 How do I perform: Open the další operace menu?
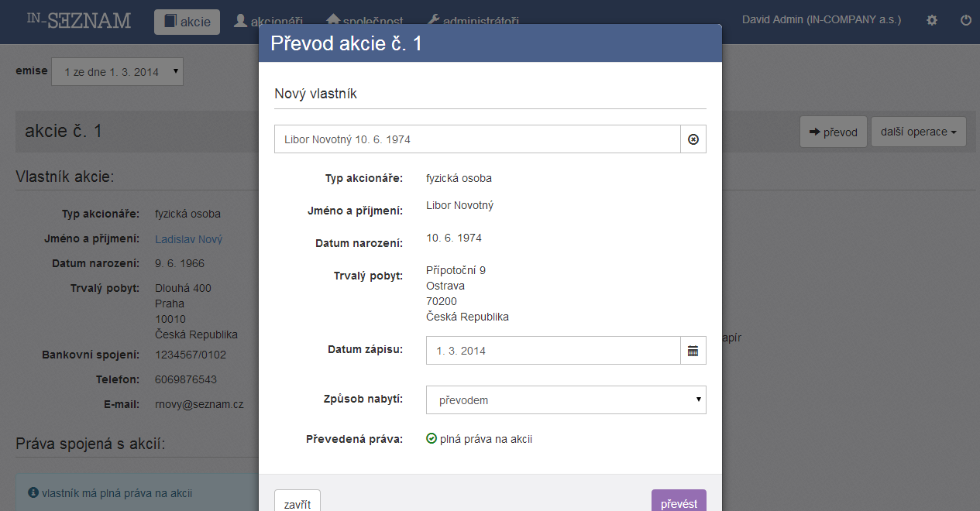(919, 132)
